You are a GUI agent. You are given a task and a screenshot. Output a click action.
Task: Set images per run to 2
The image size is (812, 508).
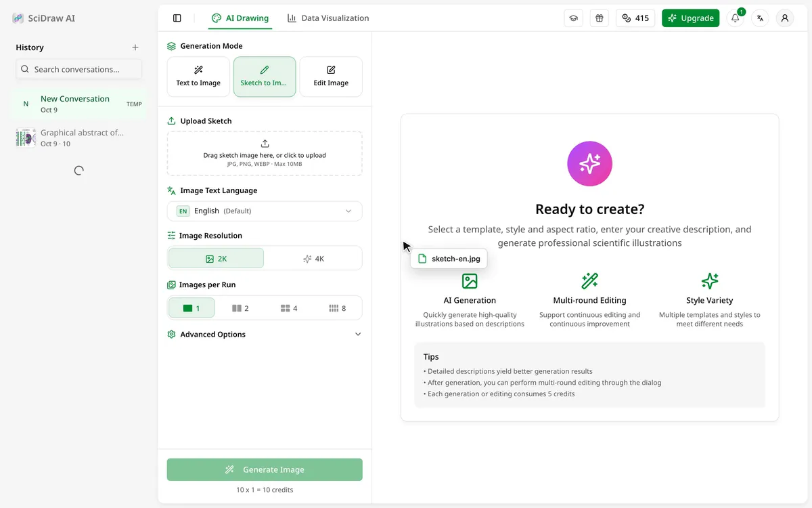click(240, 308)
